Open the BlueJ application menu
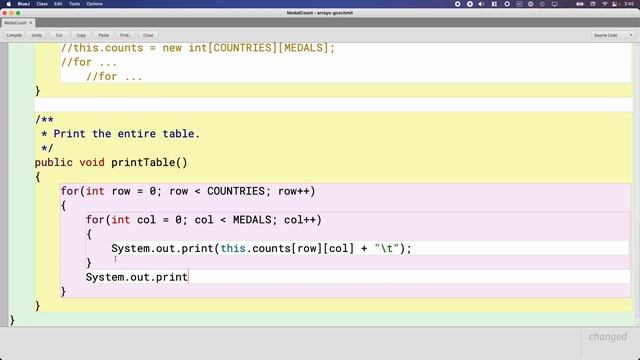This screenshot has height=360, width=640. coord(24,4)
